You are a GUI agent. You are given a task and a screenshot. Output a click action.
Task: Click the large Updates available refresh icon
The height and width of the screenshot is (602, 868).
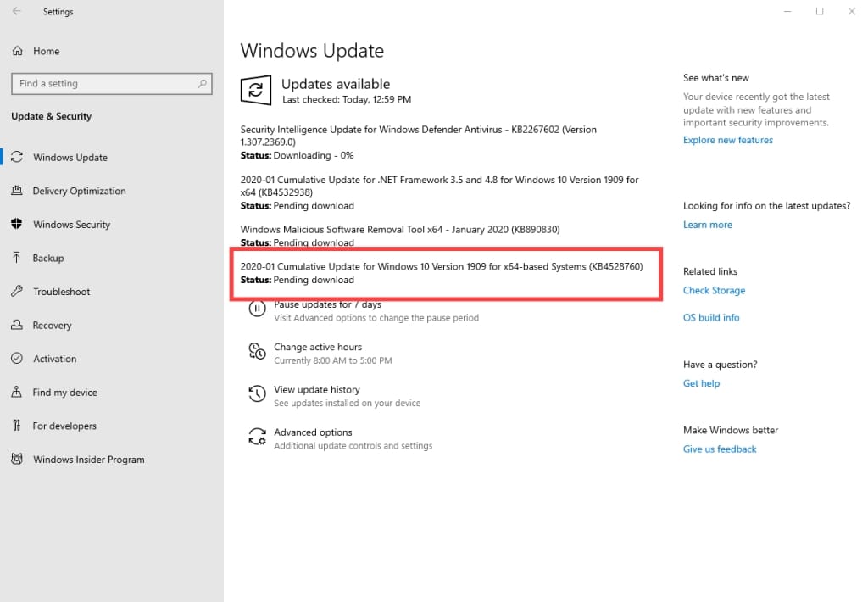(256, 90)
